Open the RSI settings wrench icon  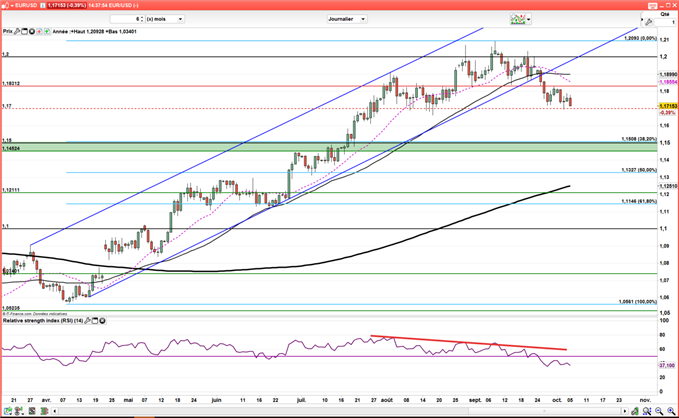click(87, 321)
